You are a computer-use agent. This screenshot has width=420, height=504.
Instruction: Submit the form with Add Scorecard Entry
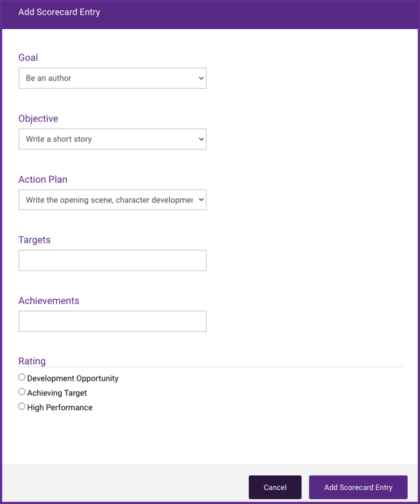[358, 487]
